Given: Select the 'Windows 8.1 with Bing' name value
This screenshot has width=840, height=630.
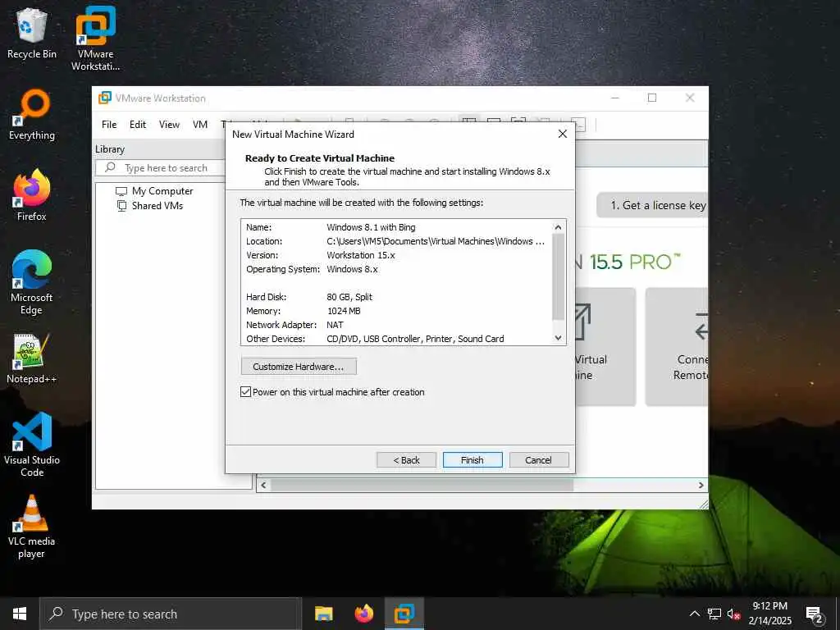Looking at the screenshot, I should coord(371,228).
